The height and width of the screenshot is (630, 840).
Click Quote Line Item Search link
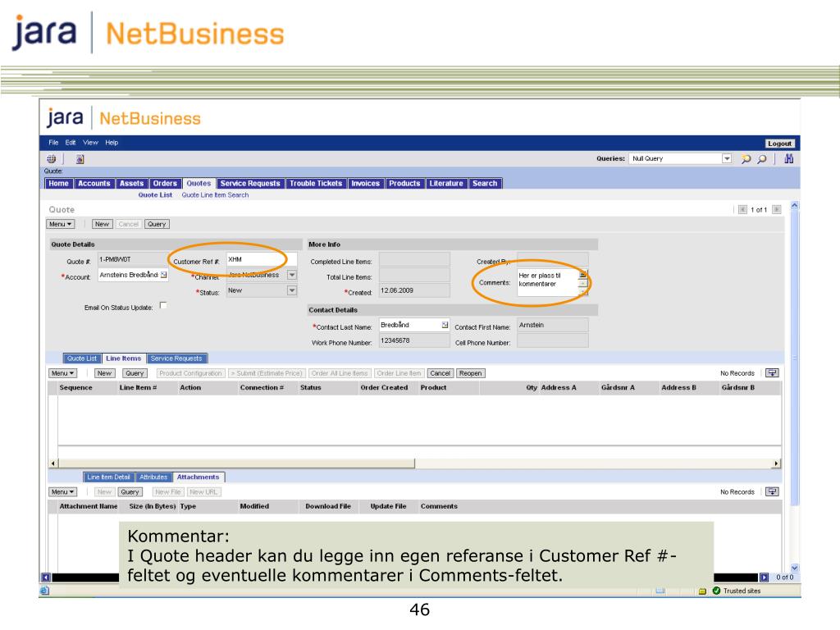(215, 195)
